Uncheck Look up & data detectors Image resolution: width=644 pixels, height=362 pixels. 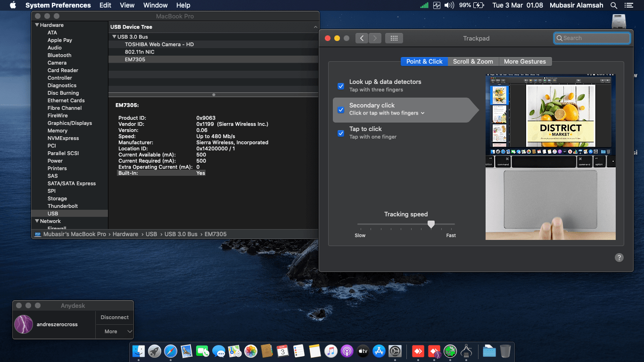pos(341,86)
